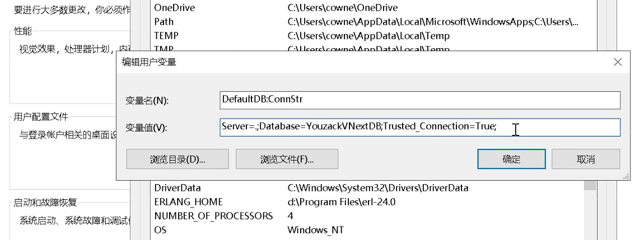Select the OS Windows_NT variable row
This screenshot has height=240, width=644.
(x=368, y=230)
